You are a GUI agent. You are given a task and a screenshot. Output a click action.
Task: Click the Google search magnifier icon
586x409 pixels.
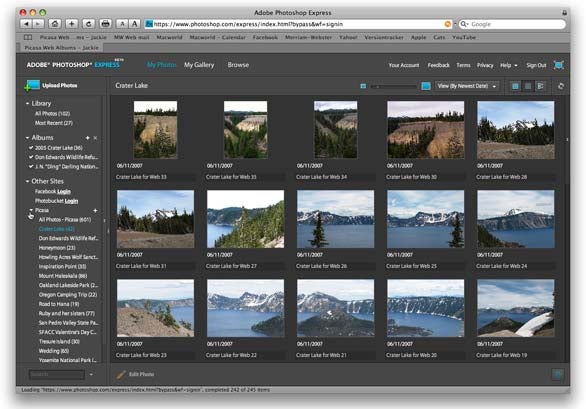[464, 24]
